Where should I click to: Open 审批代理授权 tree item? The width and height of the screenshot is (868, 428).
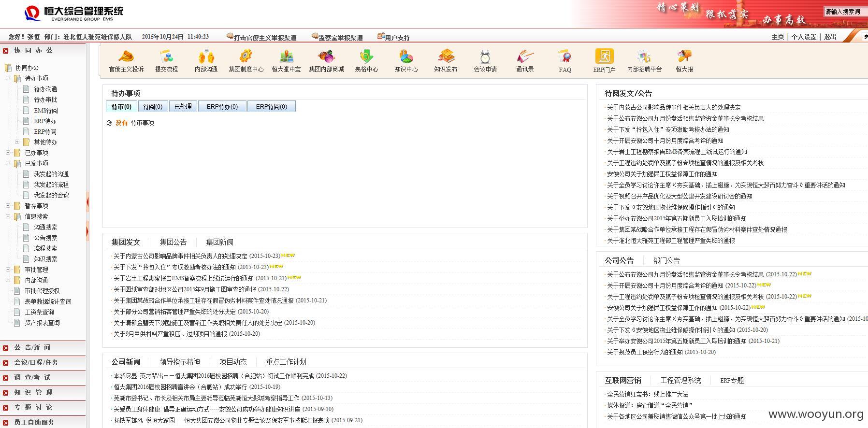point(43,291)
